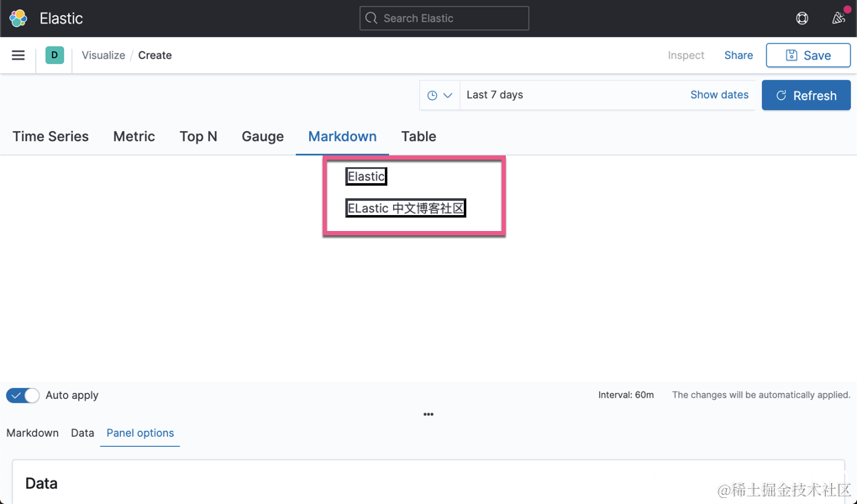Open the quick time picker clock dropdown

coord(439,95)
